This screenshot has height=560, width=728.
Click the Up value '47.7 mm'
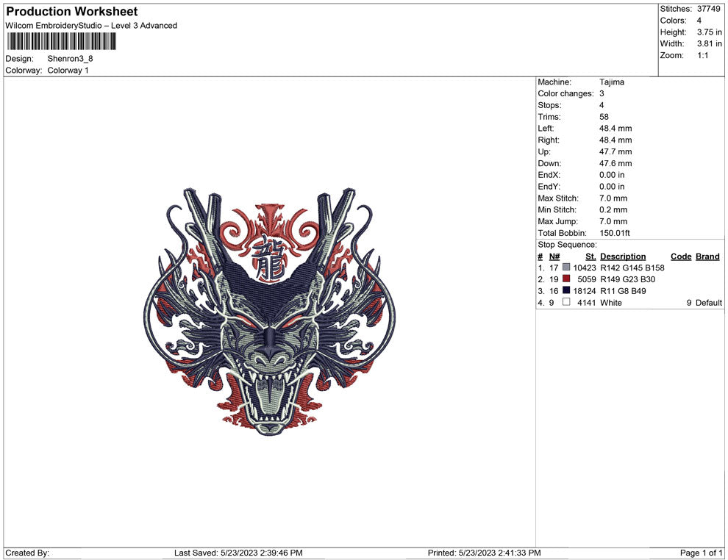(615, 151)
